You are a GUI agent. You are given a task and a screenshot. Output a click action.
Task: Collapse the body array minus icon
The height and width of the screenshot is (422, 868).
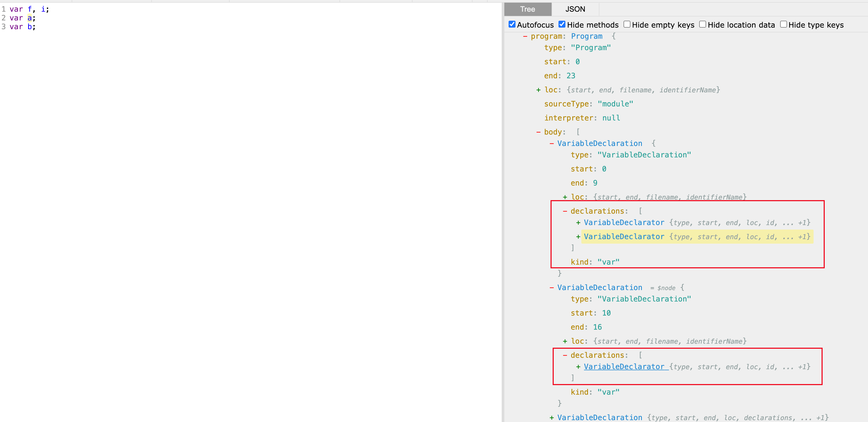[x=539, y=132]
